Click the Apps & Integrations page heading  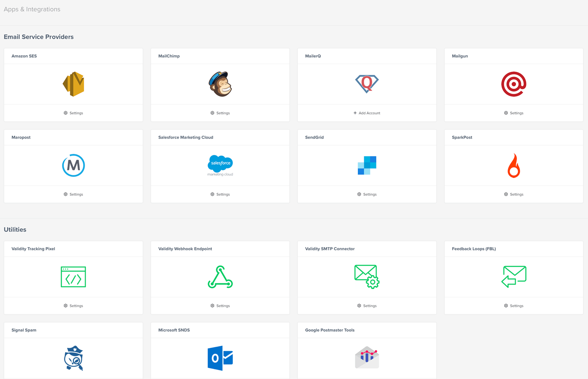point(32,9)
